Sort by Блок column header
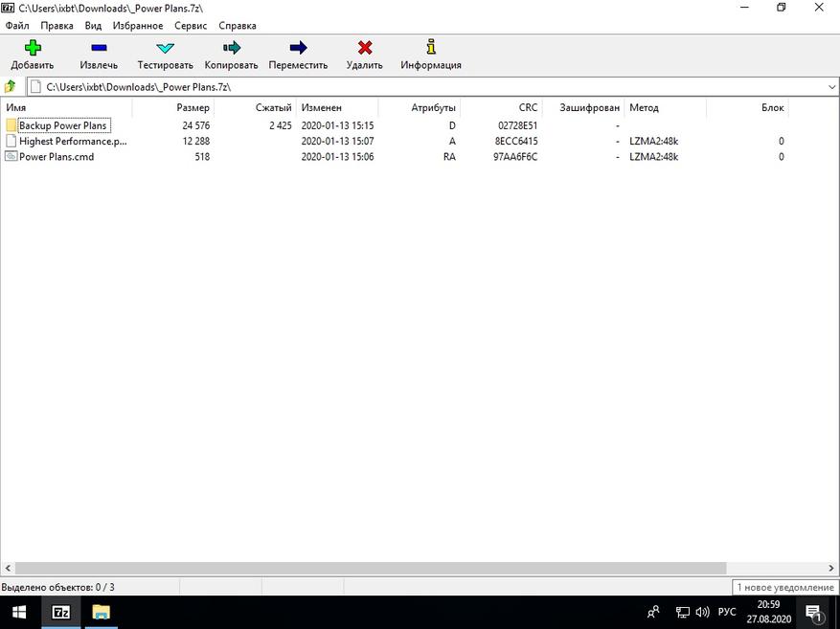This screenshot has height=629, width=840. pyautogui.click(x=747, y=107)
